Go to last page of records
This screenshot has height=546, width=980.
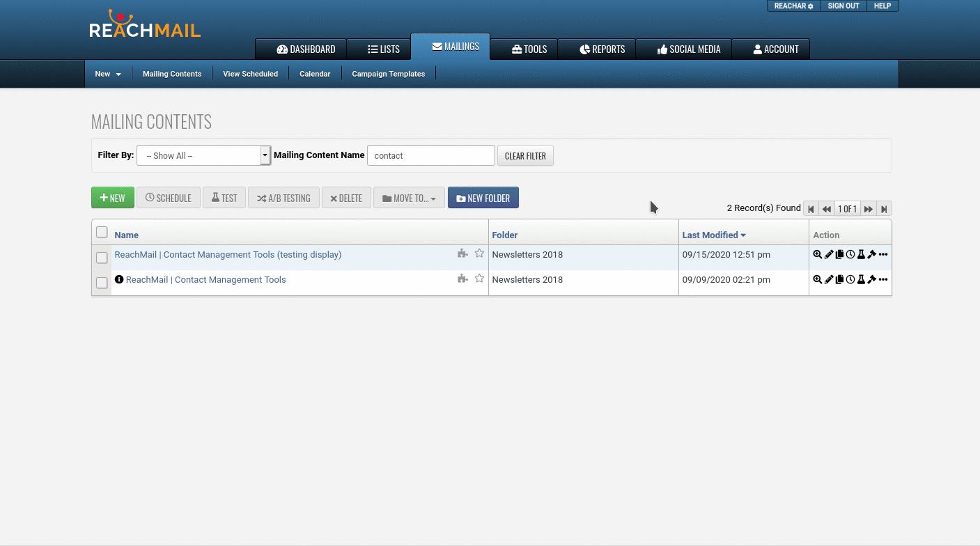[884, 209]
